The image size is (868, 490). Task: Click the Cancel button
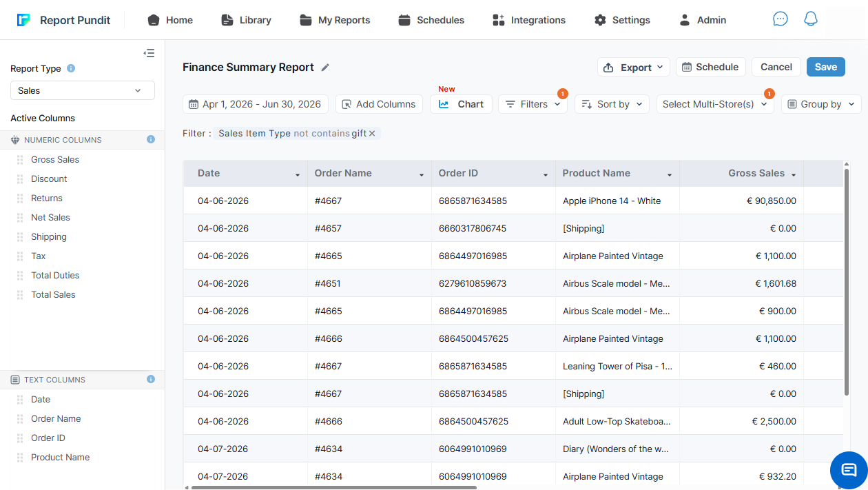(x=776, y=67)
